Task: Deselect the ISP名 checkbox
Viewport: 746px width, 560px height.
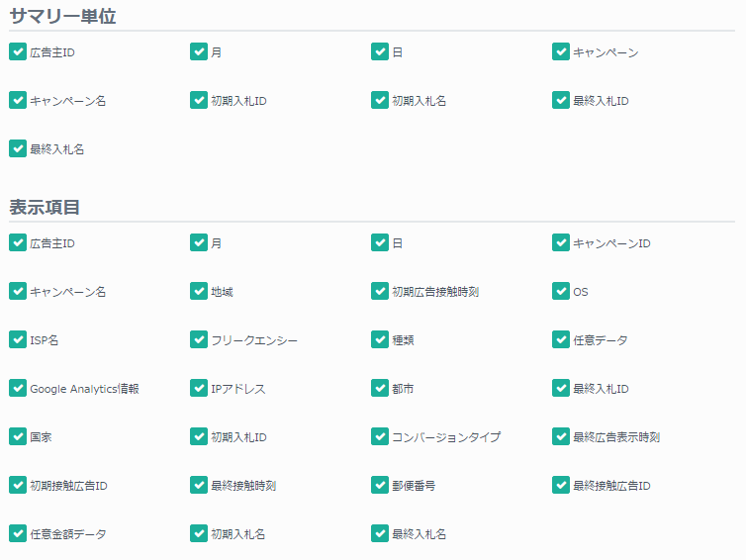Action: pyautogui.click(x=18, y=339)
